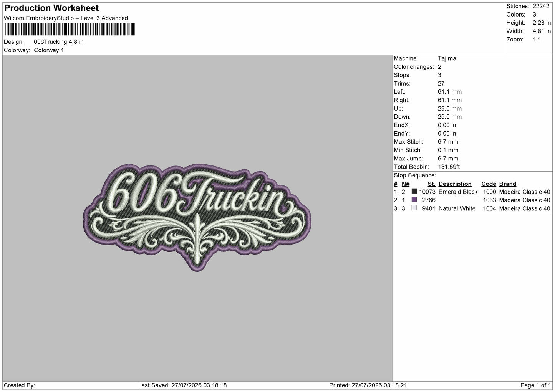The width and height of the screenshot is (555, 392).
Task: Click the 'St.' column header
Action: 431,184
